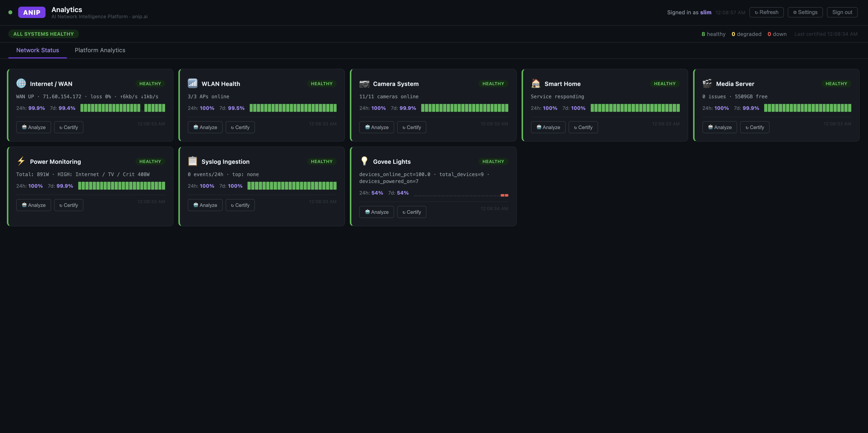The width and height of the screenshot is (868, 433).
Task: Click the Smart Home house icon
Action: (535, 83)
